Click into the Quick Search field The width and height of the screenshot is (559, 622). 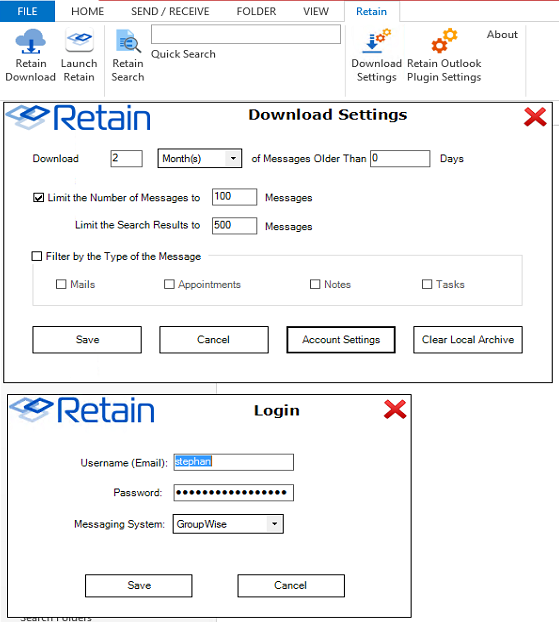point(246,34)
